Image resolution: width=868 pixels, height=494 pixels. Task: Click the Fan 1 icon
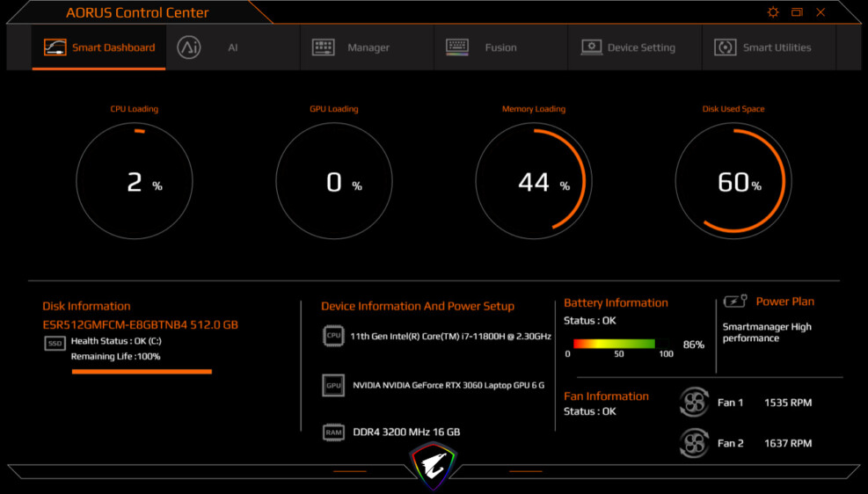pyautogui.click(x=694, y=403)
